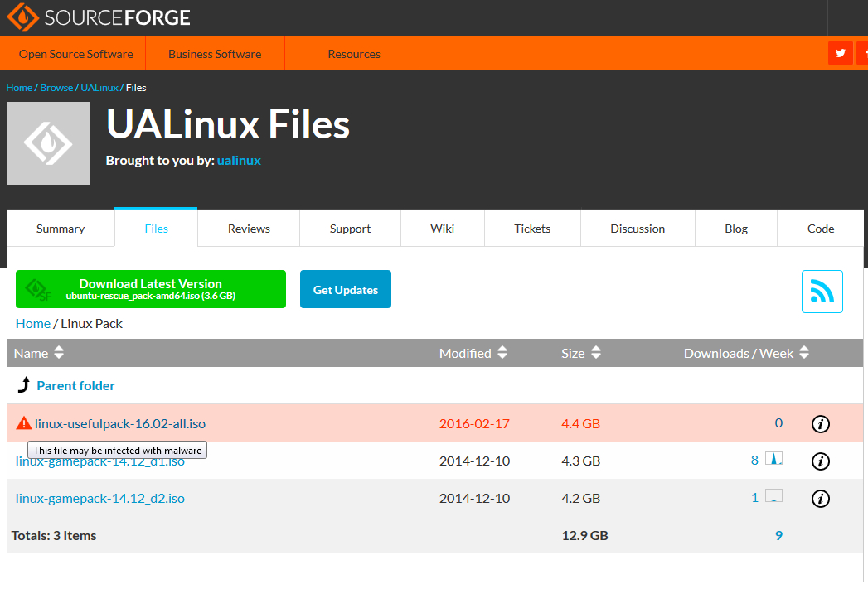Viewport: 868px width, 589px height.
Task: Open the Twitter share icon
Action: point(841,53)
